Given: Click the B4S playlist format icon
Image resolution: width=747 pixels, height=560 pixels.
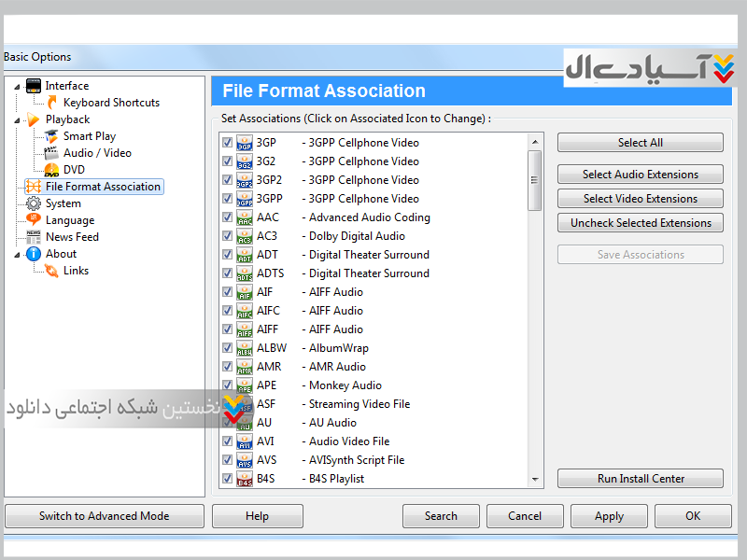Looking at the screenshot, I should point(244,479).
